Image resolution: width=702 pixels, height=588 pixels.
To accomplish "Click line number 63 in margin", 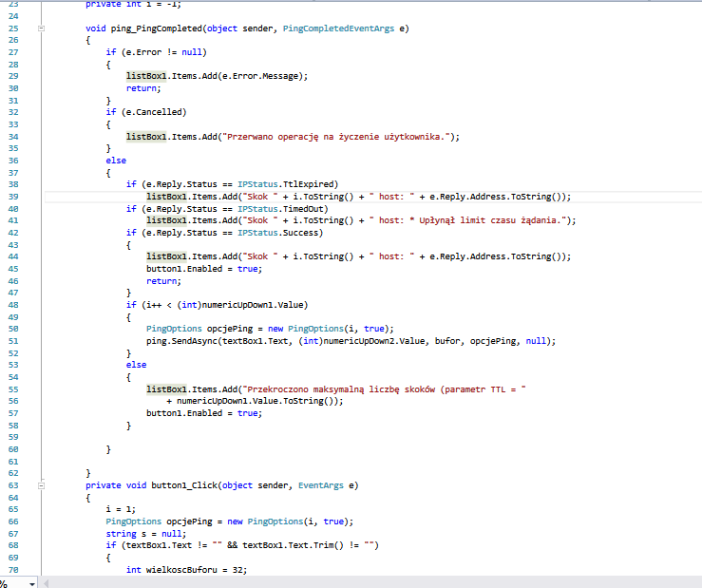I will [13, 485].
